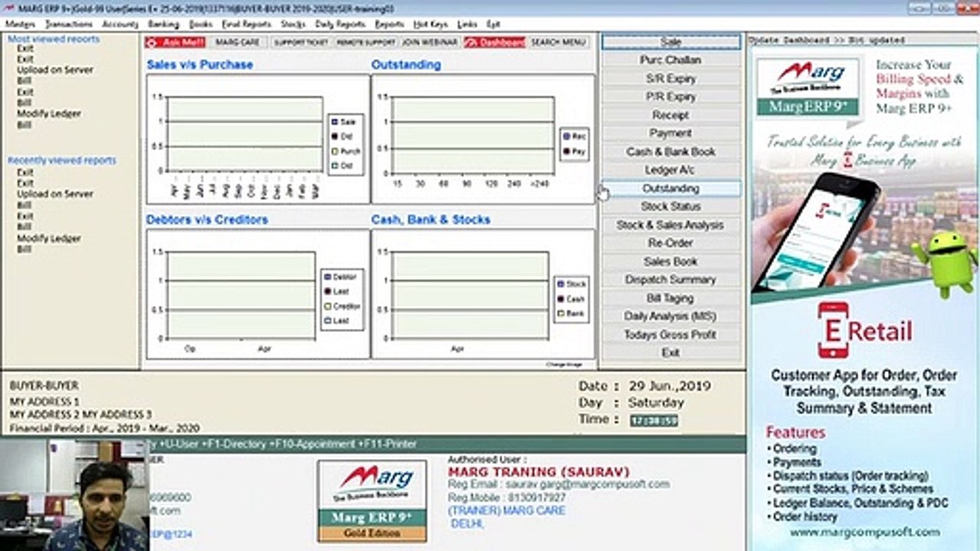Click the Creditor legend color swatch
Image resolution: width=980 pixels, height=551 pixels.
pos(328,306)
